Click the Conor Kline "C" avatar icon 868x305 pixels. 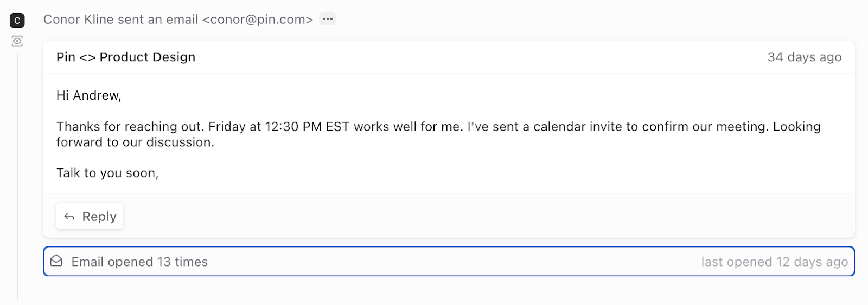coord(17,21)
